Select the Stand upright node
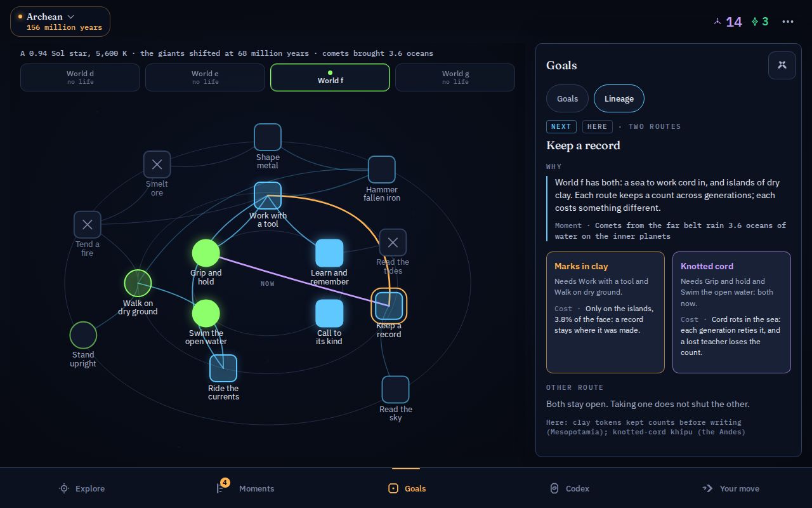Image resolution: width=812 pixels, height=508 pixels. tap(83, 335)
